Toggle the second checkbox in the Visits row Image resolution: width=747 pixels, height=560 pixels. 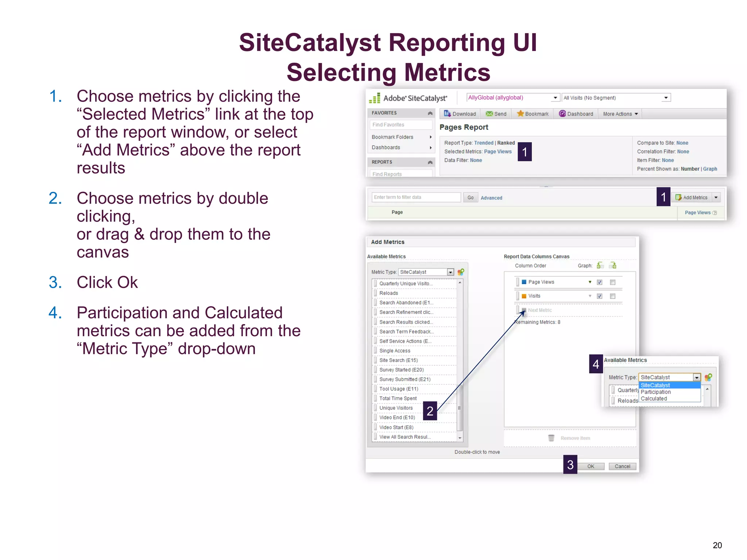[x=613, y=296]
